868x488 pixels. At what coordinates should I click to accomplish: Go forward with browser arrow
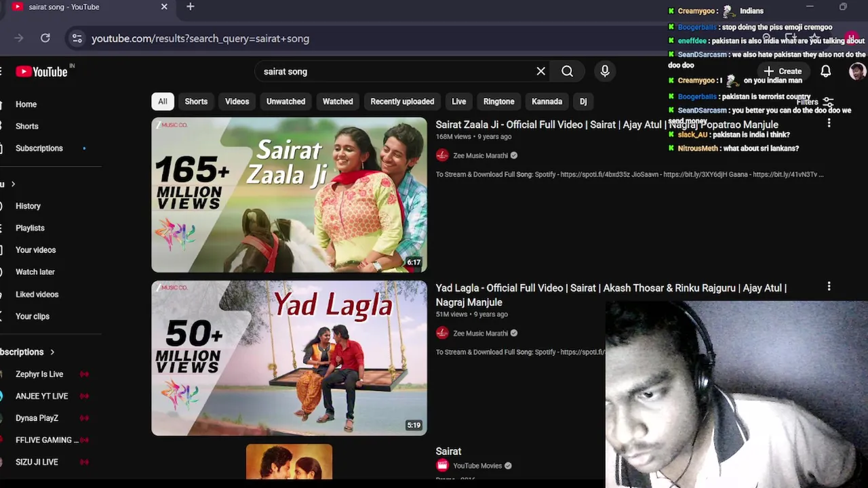[x=18, y=39]
